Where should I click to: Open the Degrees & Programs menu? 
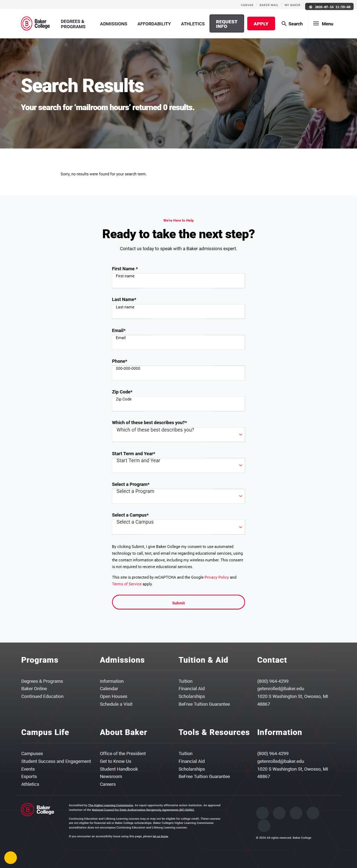coord(73,24)
